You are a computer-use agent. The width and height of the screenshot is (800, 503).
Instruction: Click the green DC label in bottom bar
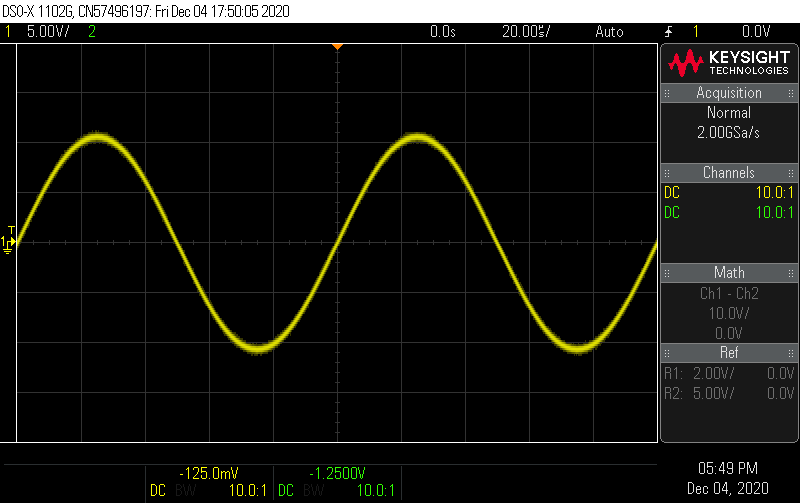click(286, 491)
